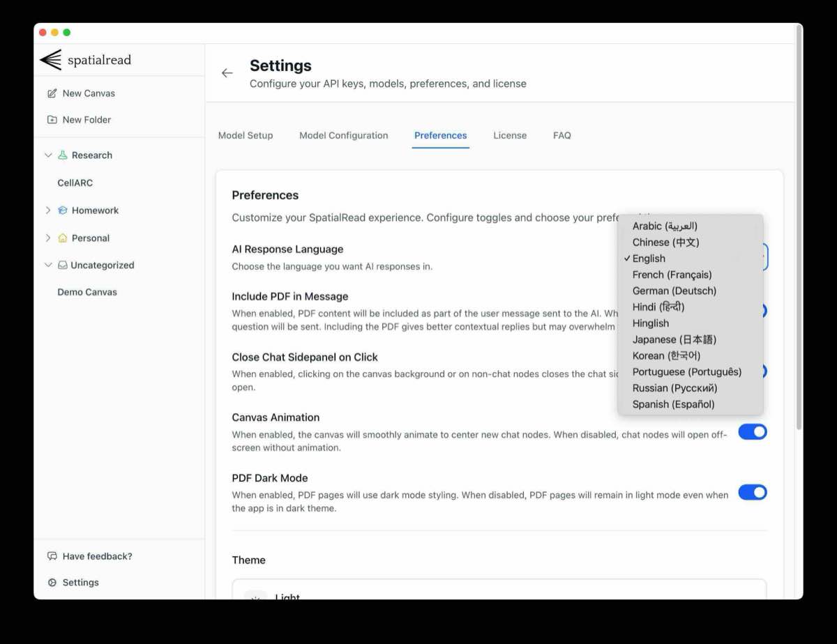Toggle the PDF Dark Mode switch
837x644 pixels.
pyautogui.click(x=753, y=493)
